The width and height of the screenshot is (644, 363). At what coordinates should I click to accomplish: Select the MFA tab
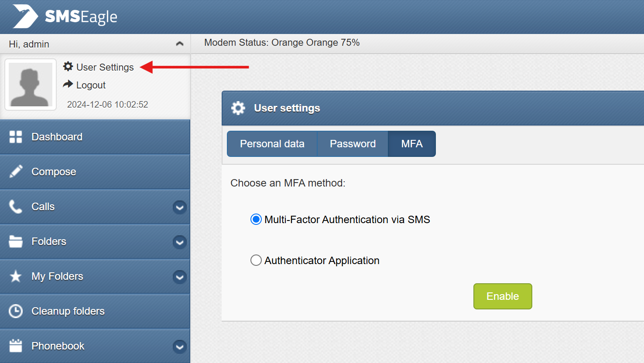(412, 144)
